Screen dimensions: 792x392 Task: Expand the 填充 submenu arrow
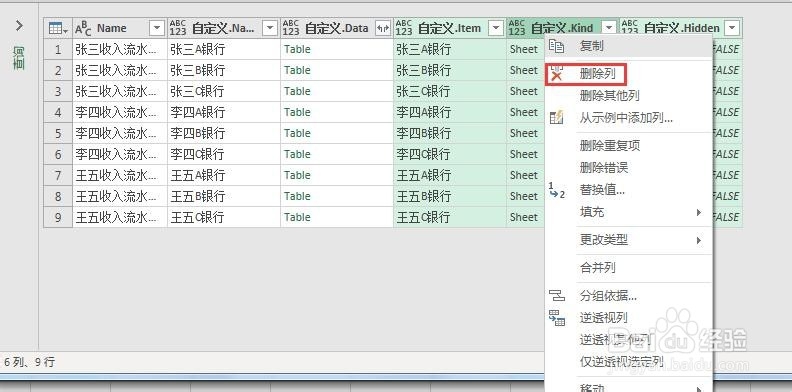[699, 212]
